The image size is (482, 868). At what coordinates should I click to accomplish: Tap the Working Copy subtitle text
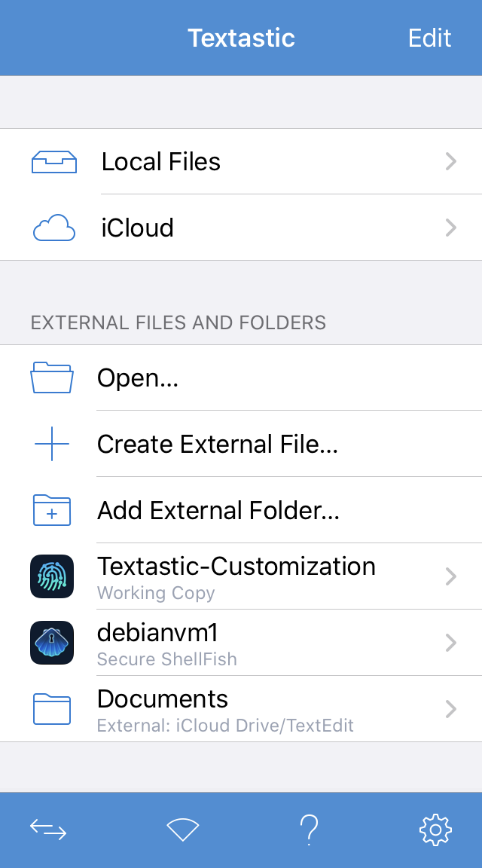[x=156, y=594]
